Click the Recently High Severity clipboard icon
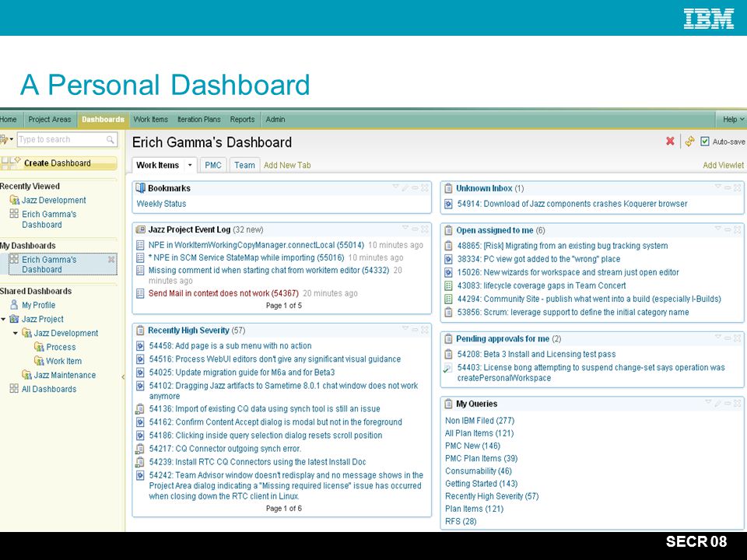747x560 pixels. [x=140, y=331]
